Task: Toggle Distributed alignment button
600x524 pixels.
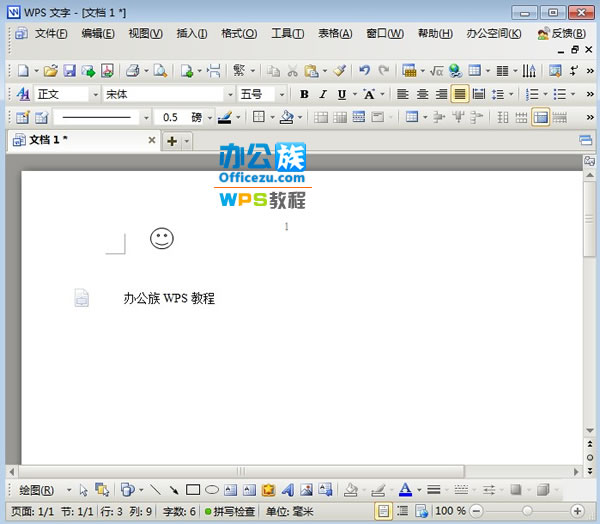Action: pos(479,94)
